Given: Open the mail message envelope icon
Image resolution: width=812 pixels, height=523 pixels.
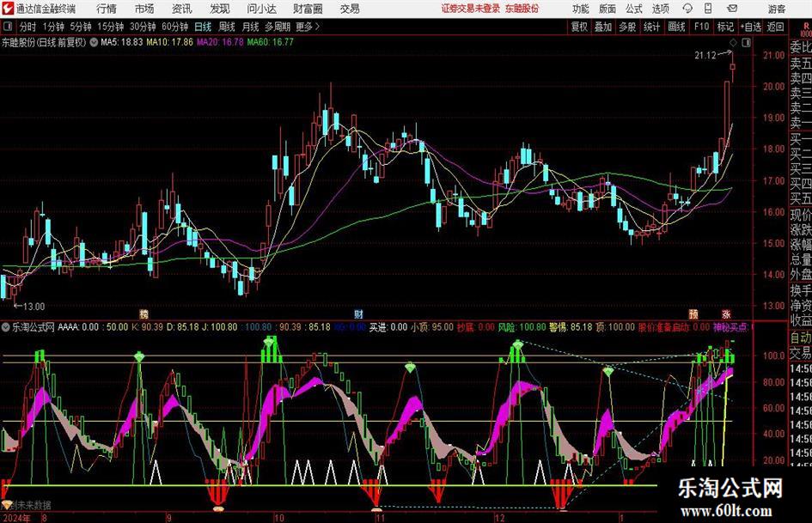Looking at the screenshot, I should tap(732, 9).
